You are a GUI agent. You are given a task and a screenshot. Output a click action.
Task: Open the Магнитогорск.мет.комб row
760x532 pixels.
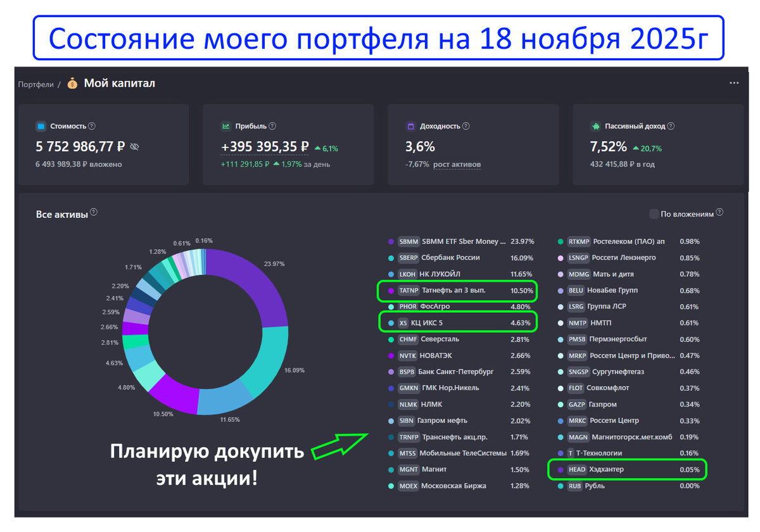click(x=630, y=437)
